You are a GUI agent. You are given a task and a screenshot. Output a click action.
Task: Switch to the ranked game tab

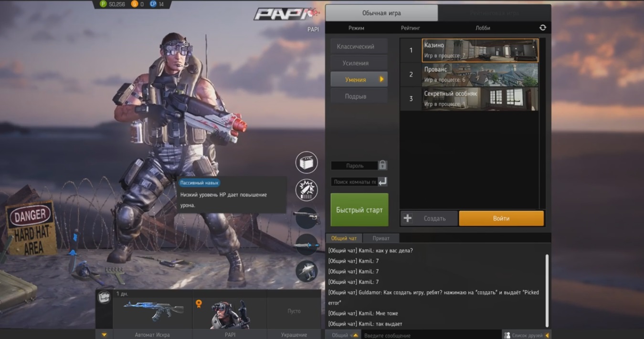(495, 13)
